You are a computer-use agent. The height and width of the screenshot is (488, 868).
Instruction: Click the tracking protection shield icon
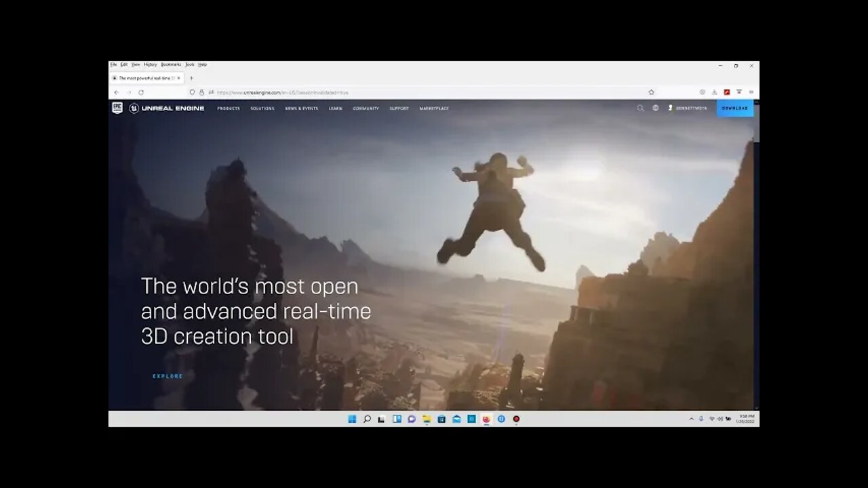coord(193,92)
